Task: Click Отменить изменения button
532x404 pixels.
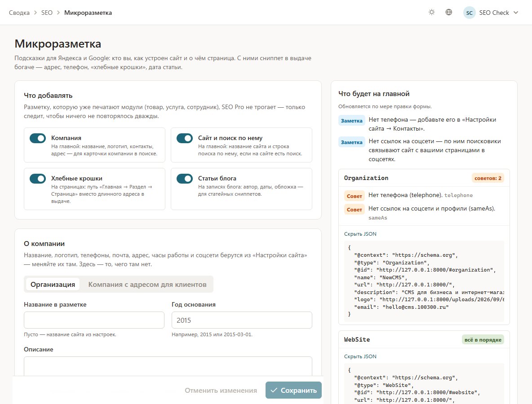Action: pyautogui.click(x=221, y=390)
